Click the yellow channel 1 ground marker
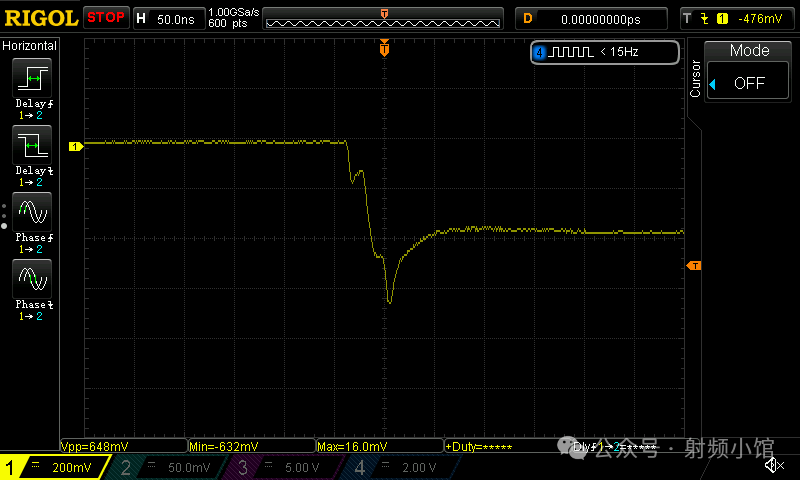 [74, 146]
